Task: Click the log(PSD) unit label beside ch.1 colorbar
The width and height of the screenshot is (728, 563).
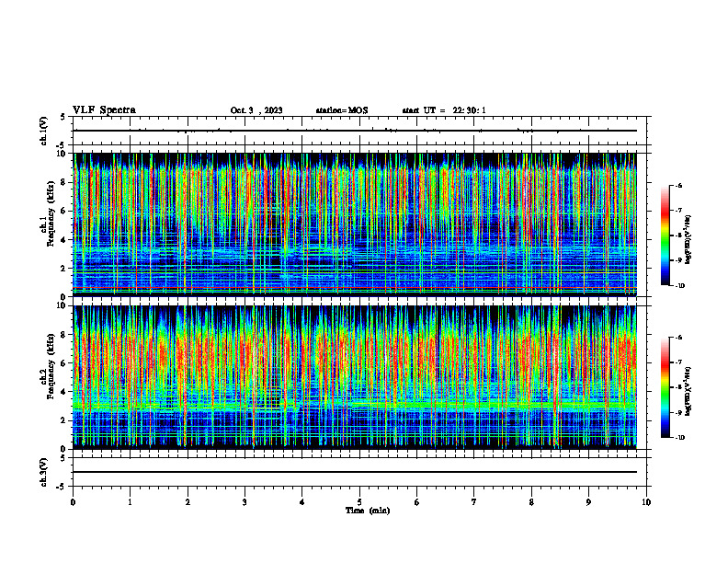Action: click(x=688, y=239)
